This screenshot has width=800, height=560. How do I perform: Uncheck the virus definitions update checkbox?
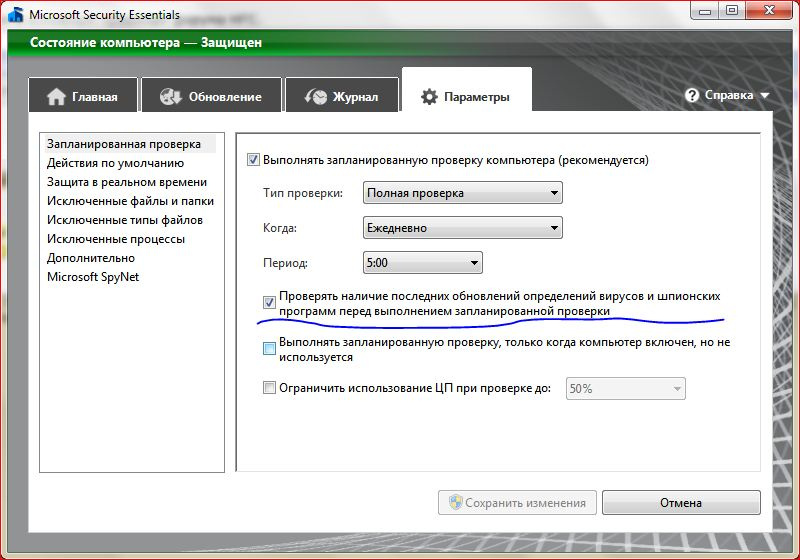point(268,302)
